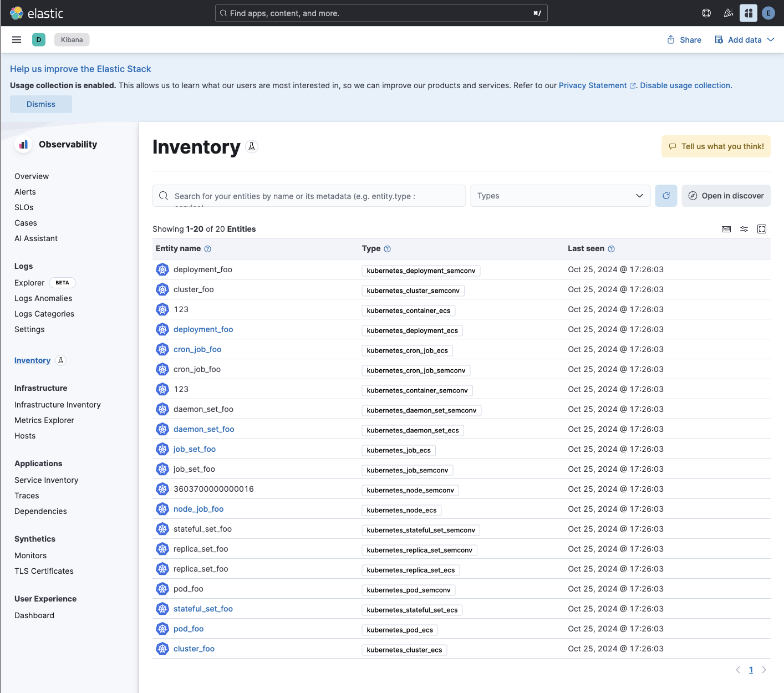Click Share button

[x=684, y=40]
